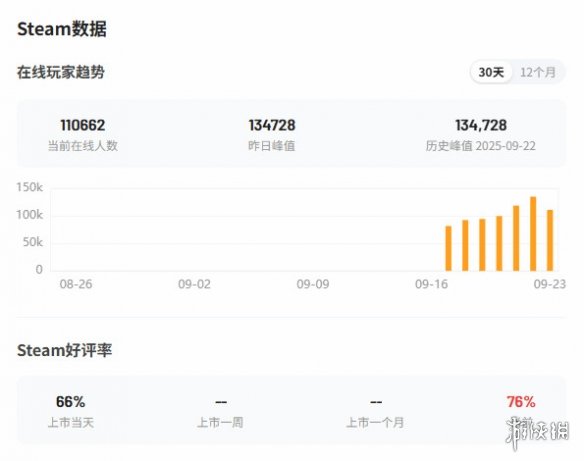The height and width of the screenshot is (461, 584).
Task: Click the 150k y-axis label
Action: 29,187
